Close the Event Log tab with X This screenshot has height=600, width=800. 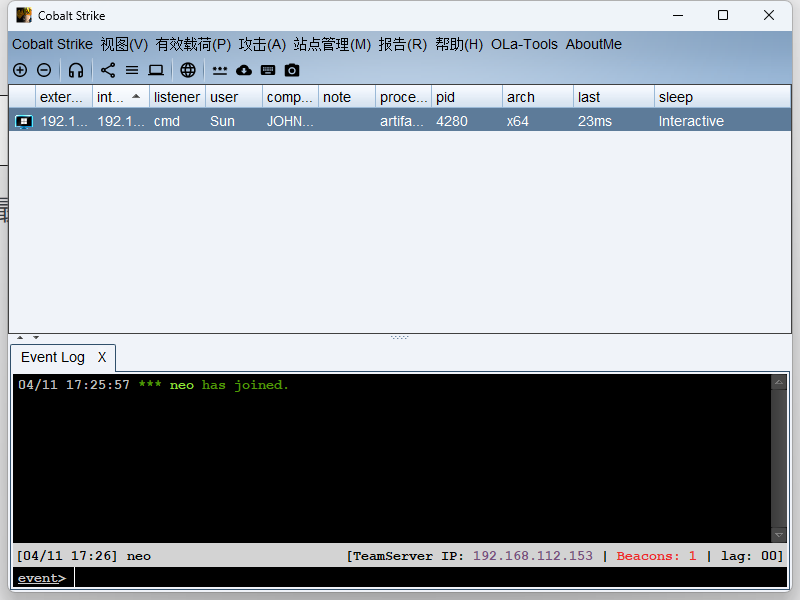pos(102,357)
